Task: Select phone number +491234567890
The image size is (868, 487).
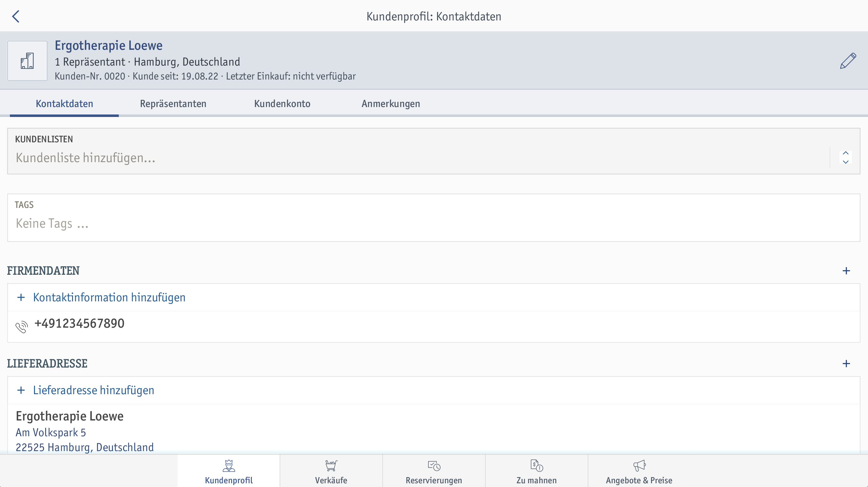Action: tap(79, 324)
